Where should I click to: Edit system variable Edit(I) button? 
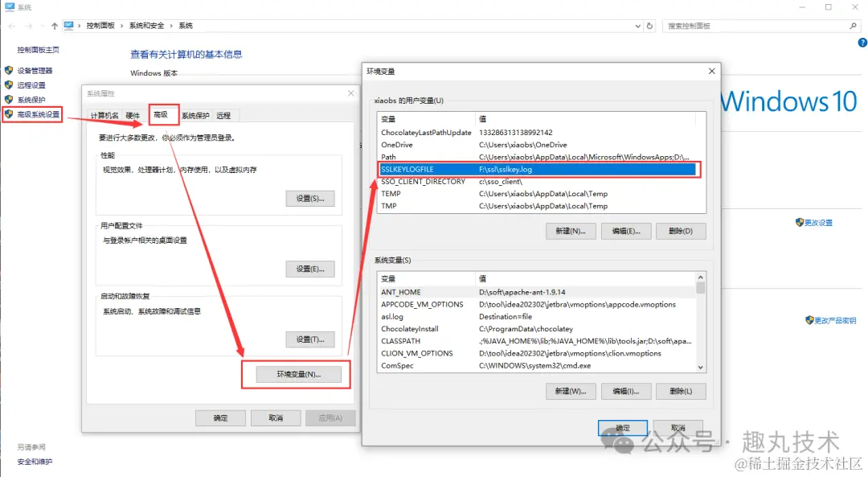pos(626,391)
